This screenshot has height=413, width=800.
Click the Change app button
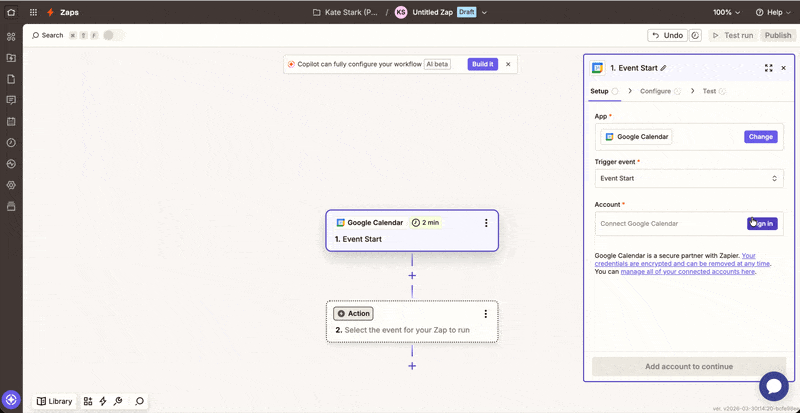pos(760,136)
